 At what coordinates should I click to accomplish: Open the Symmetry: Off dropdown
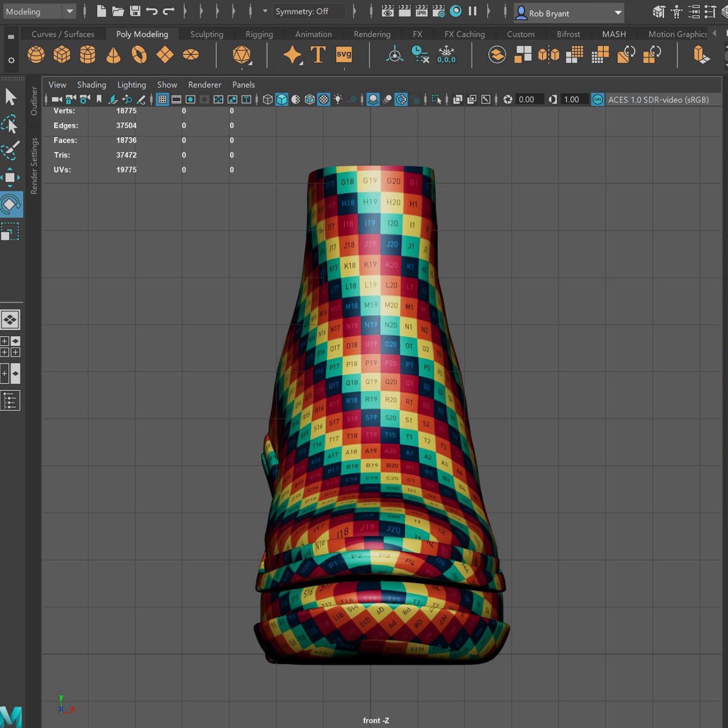[309, 11]
